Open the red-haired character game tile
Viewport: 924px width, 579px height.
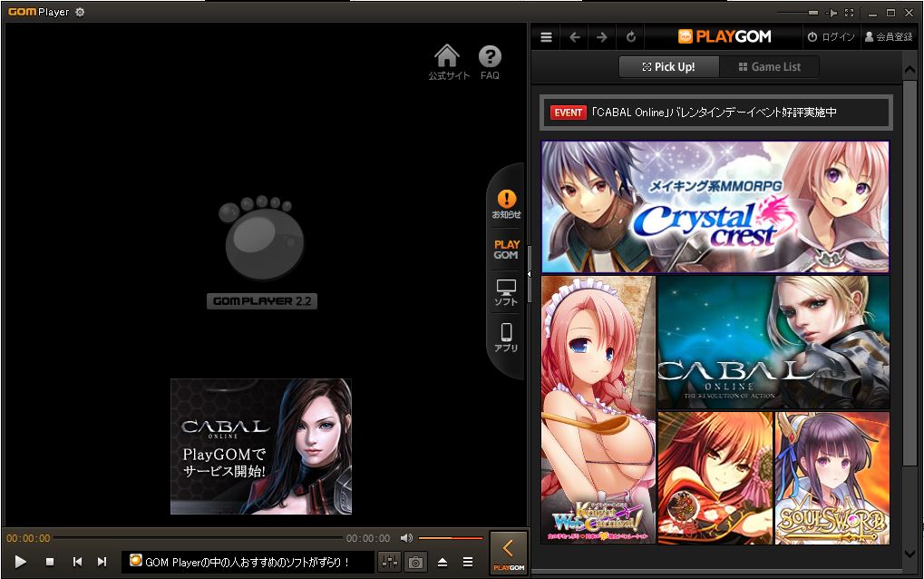click(x=715, y=477)
